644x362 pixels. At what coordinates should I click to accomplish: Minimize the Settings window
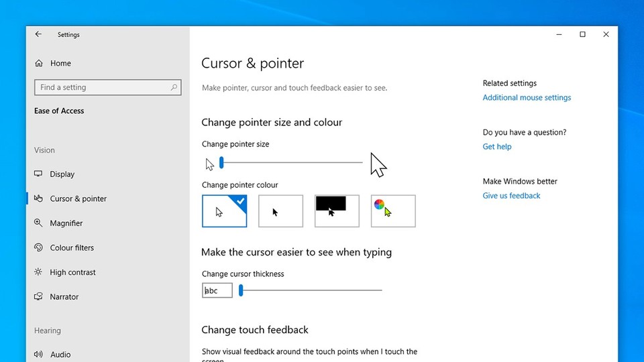pos(559,34)
